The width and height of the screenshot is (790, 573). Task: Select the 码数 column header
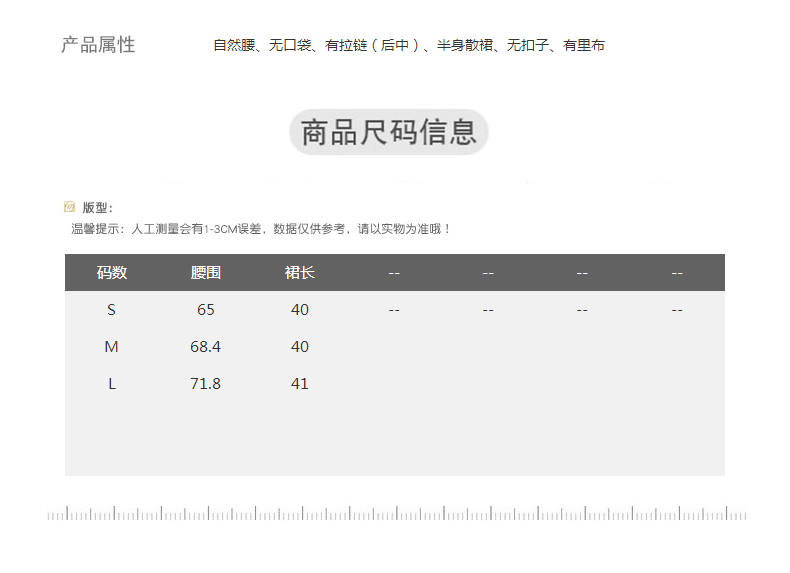tap(112, 272)
